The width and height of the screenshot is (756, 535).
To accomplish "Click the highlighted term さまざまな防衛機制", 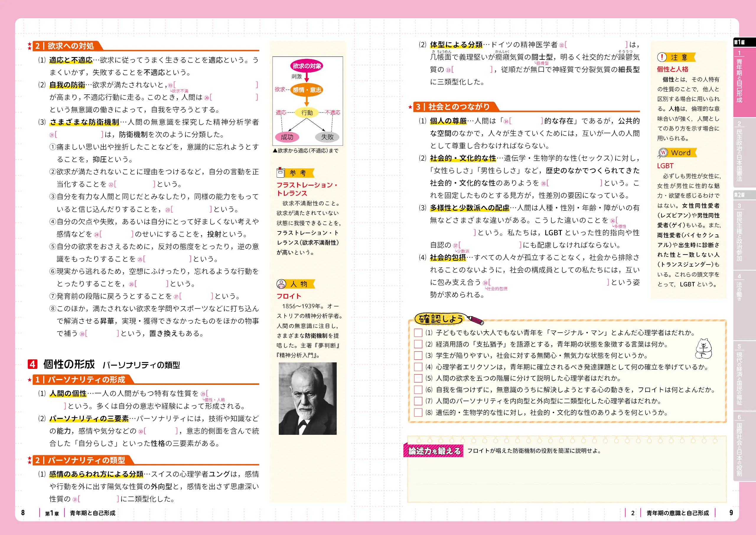I will pos(85,122).
